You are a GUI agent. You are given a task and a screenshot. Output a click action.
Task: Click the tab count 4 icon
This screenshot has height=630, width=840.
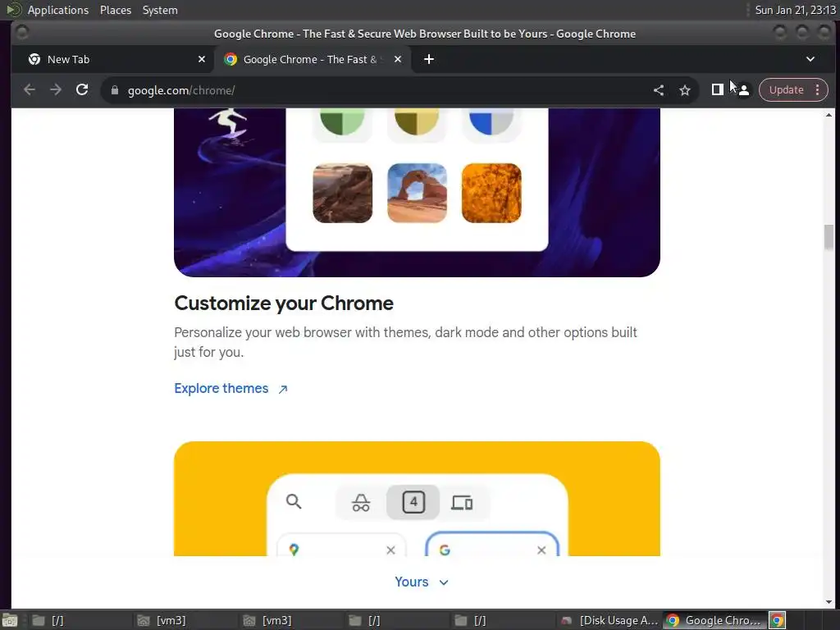(x=413, y=503)
